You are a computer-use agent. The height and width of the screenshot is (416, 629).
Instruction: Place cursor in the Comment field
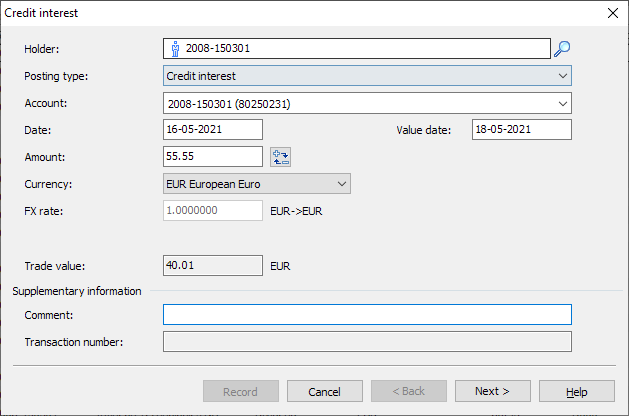(367, 315)
